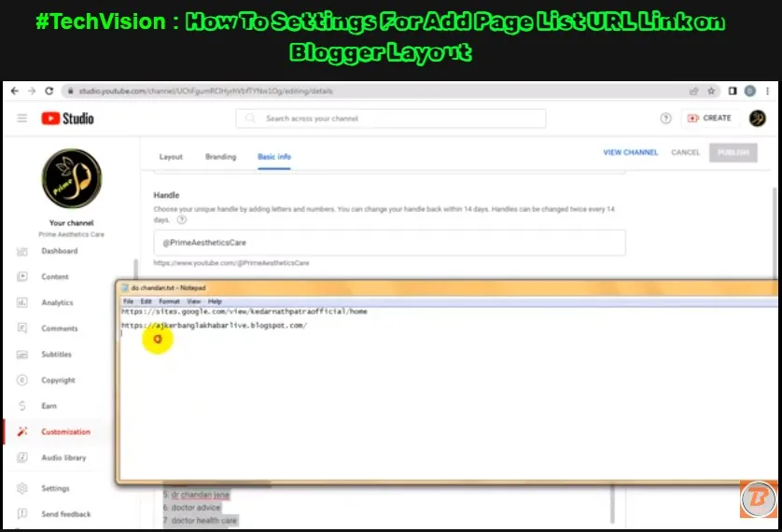Open the Subtitles section label
Viewport: 782px width, 532px height.
point(56,354)
